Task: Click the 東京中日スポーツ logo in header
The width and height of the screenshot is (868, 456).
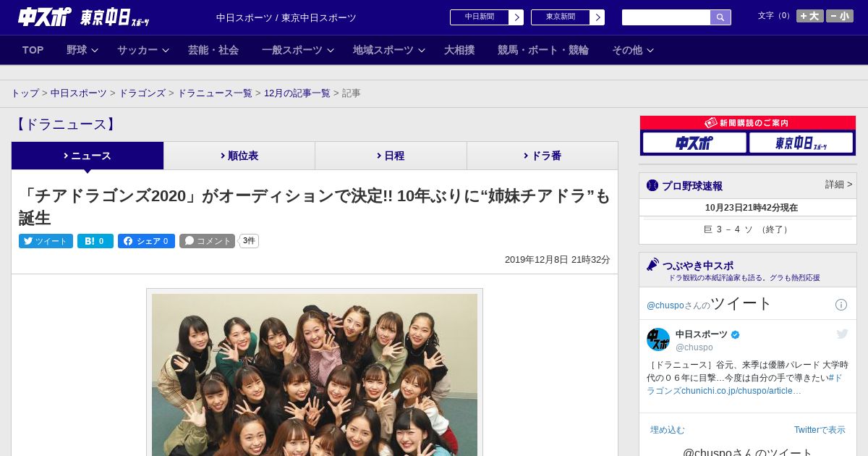Action: [115, 17]
